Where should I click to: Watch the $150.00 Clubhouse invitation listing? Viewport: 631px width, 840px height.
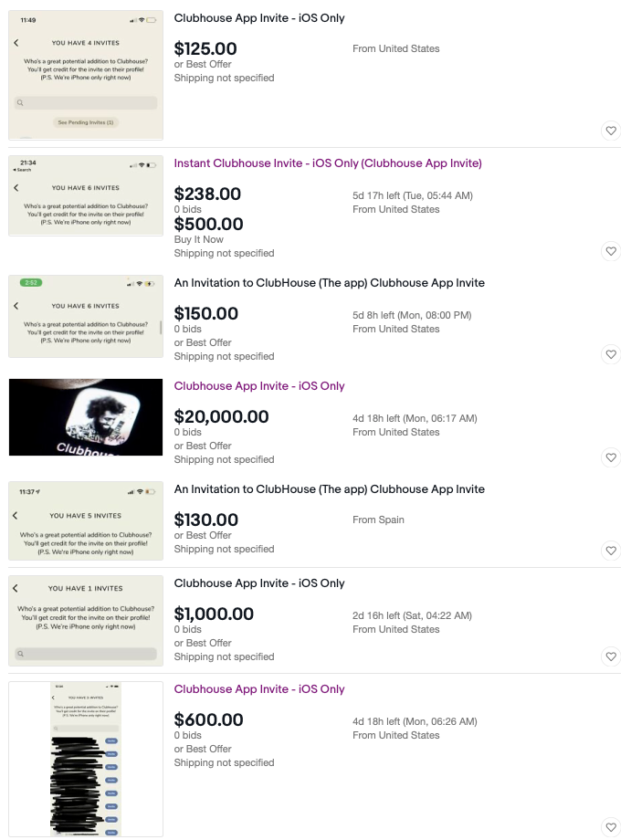(611, 354)
